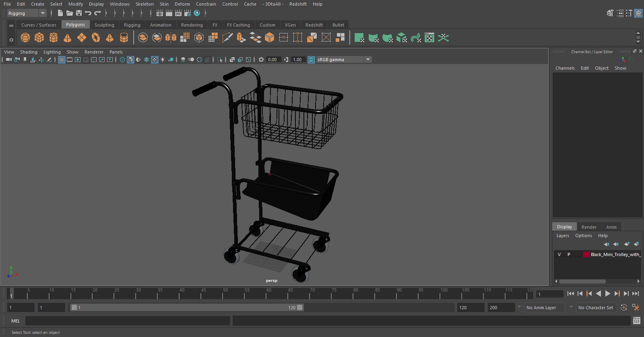Click the Redo arrow icon

coord(97,13)
